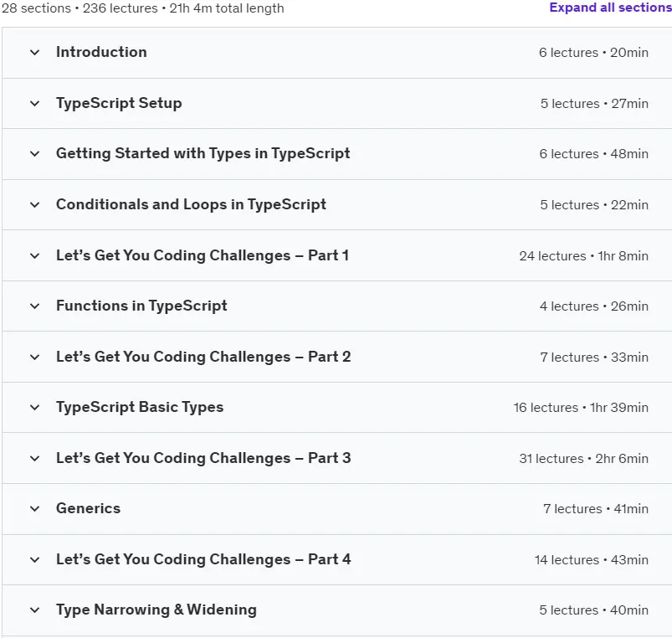This screenshot has height=638, width=672.
Task: Select Let's Get You Coding Challenges – Part 4
Action: 203,559
